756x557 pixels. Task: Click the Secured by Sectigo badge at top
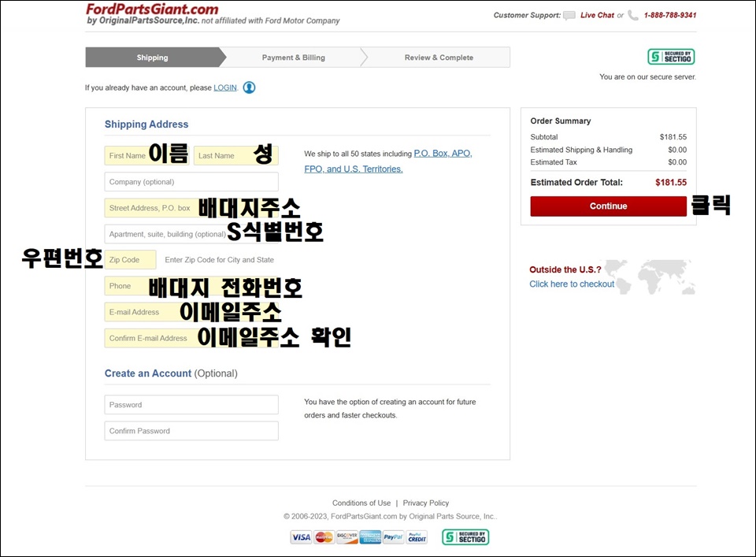point(671,57)
